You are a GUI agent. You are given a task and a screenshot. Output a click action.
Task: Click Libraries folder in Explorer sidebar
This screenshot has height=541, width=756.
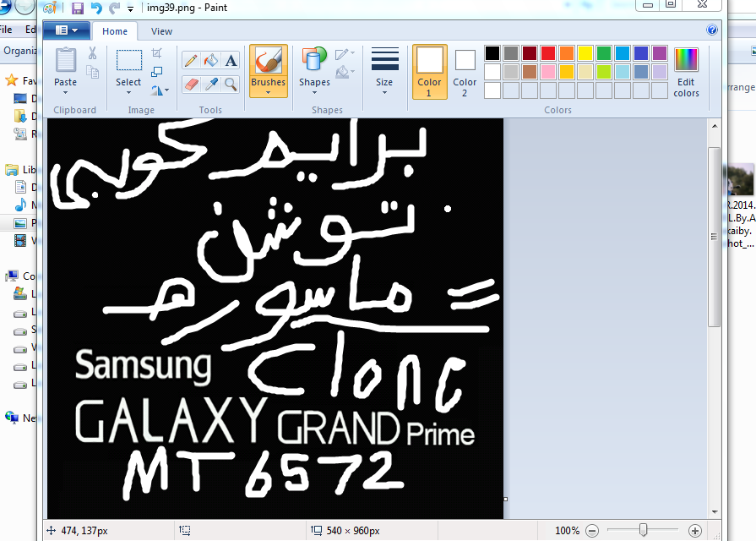[12, 170]
